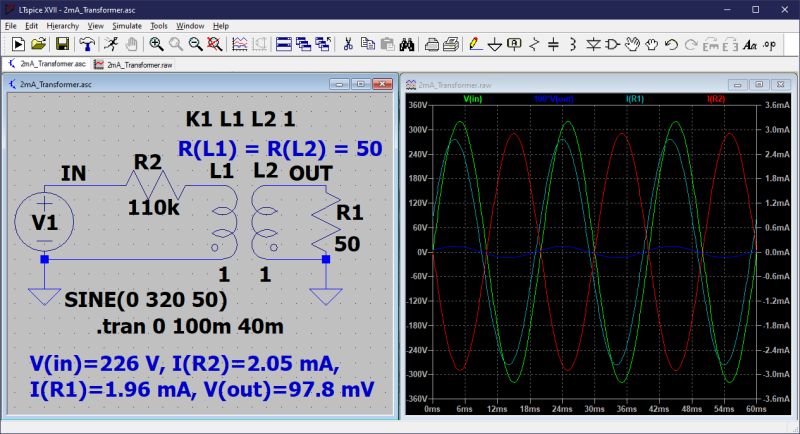The width and height of the screenshot is (800, 434).
Task: Click the IN net label
Action: pos(73,174)
